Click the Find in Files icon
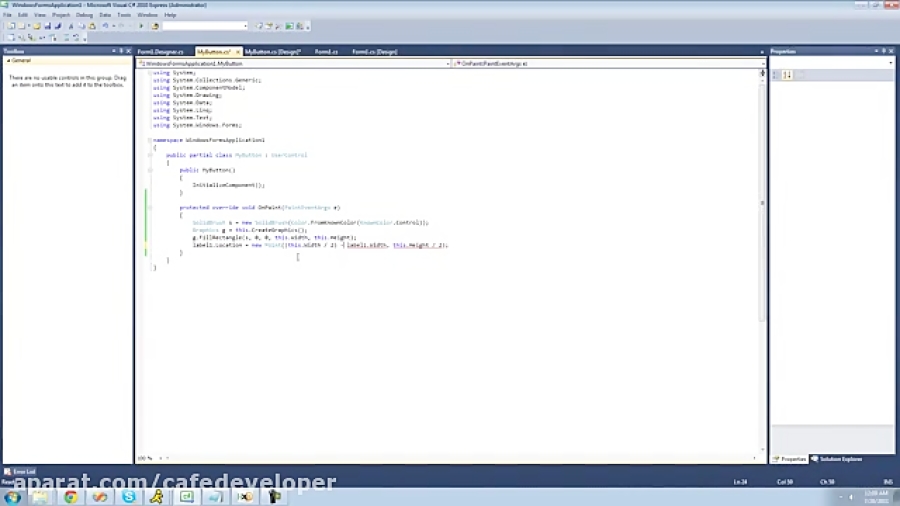The image size is (900, 506). pos(155,26)
